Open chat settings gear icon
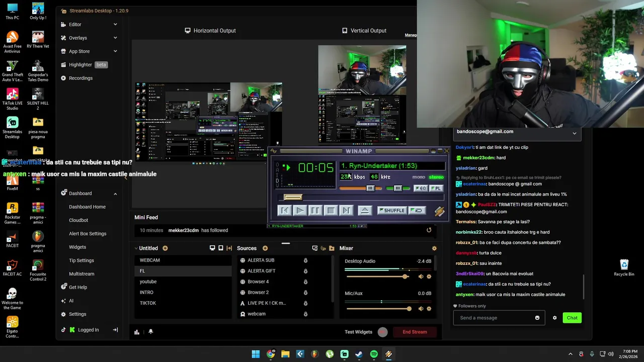This screenshot has width=644, height=362. (554, 318)
